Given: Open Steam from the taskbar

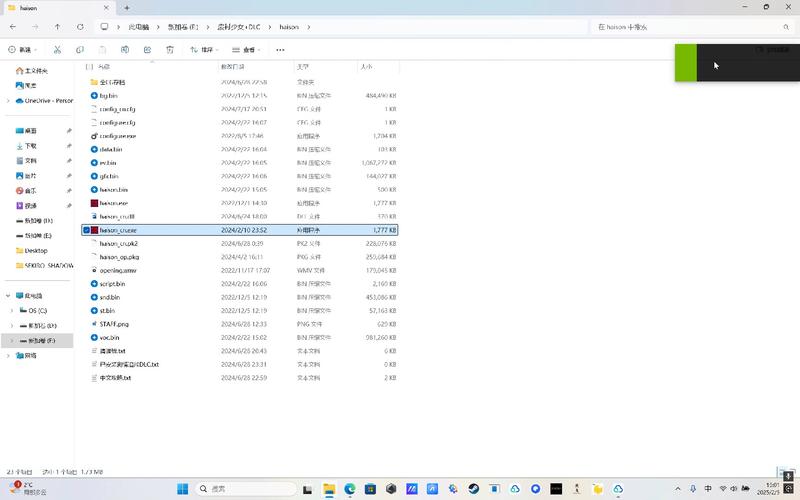Looking at the screenshot, I should pyautogui.click(x=473, y=489).
